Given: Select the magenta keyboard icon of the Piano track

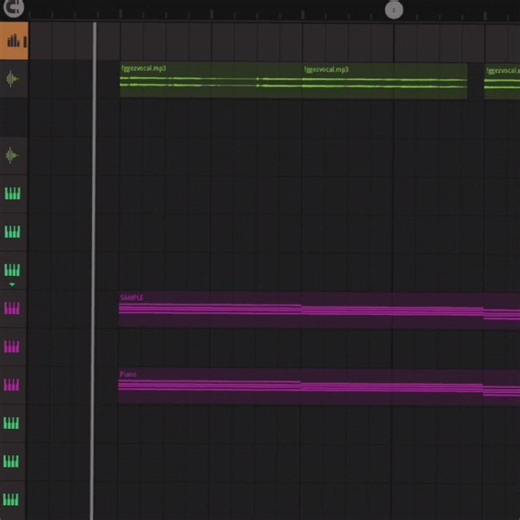Looking at the screenshot, I should point(12,385).
